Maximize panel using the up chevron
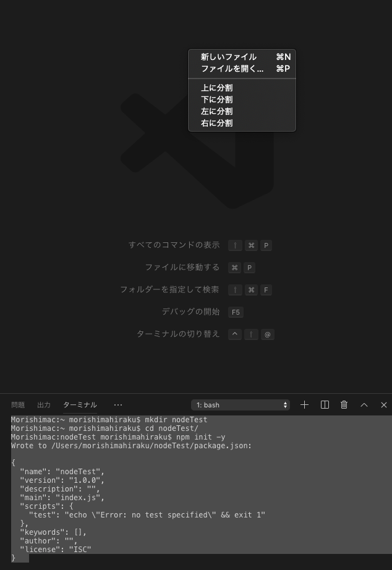This screenshot has height=570, width=392. click(364, 404)
